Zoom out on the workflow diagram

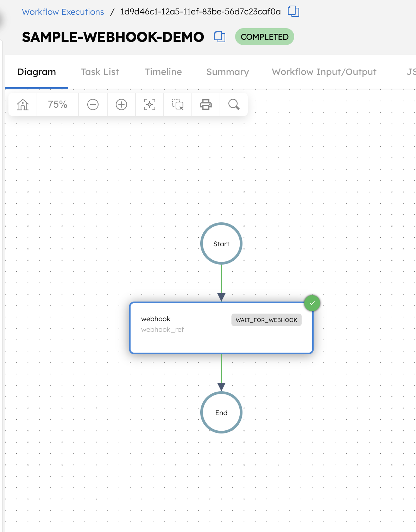point(93,104)
